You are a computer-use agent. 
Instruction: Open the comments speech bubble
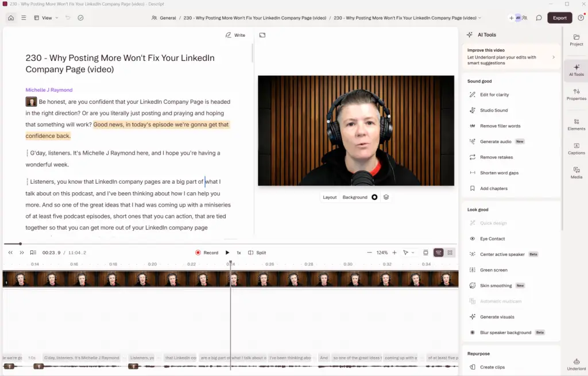pyautogui.click(x=539, y=18)
